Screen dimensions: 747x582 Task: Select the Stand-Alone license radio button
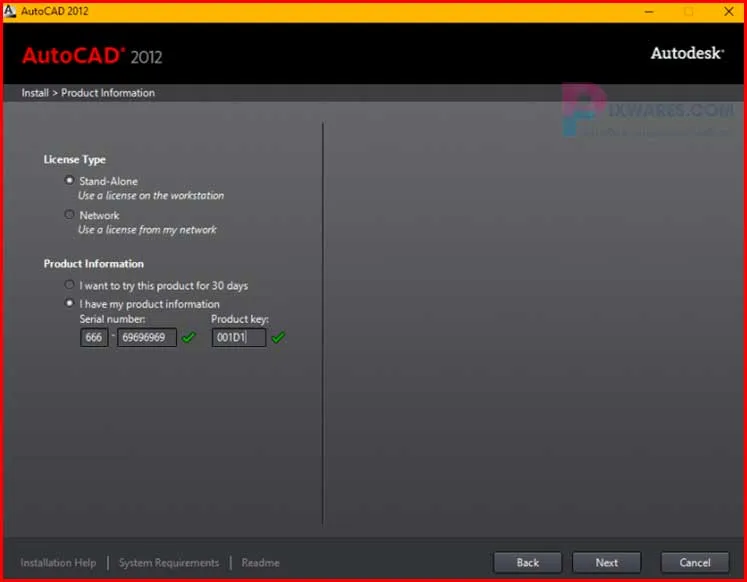[x=70, y=181]
